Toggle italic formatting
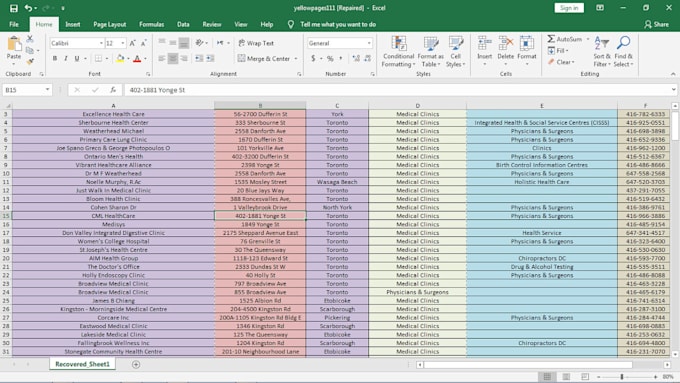 (65, 59)
